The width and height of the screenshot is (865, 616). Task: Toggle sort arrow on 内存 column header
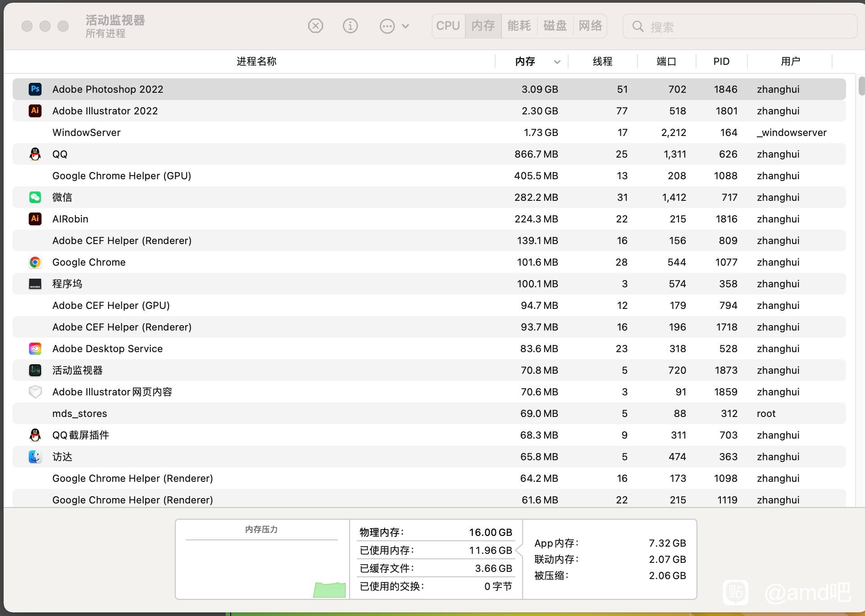pyautogui.click(x=557, y=62)
